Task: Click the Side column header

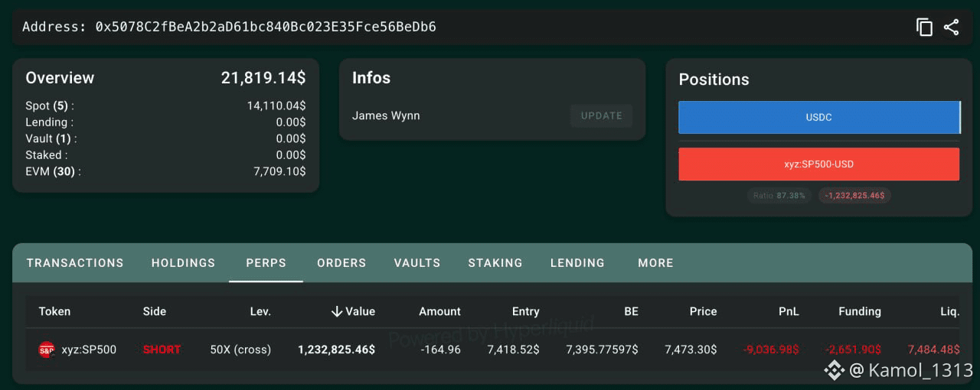Action: pos(154,311)
